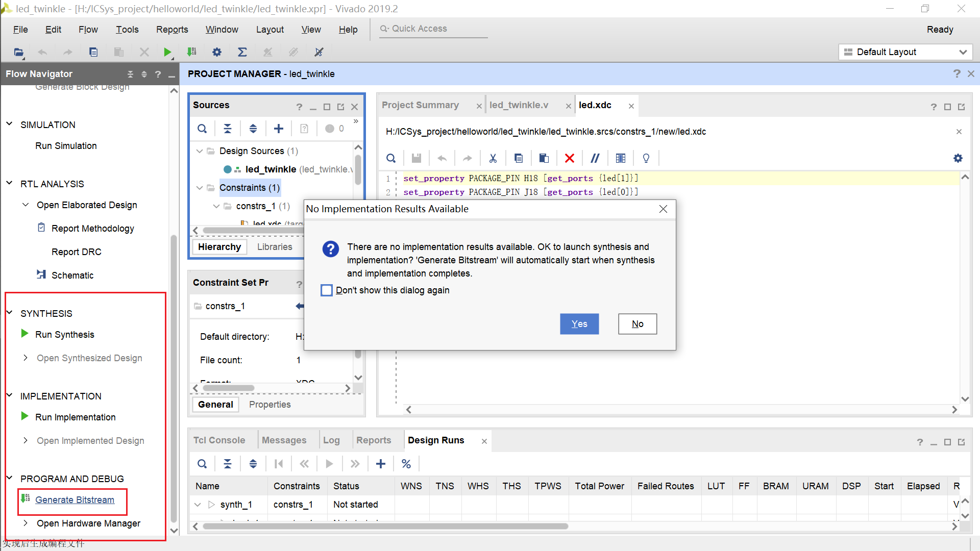Viewport: 980px width, 551px height.
Task: Click the Generate Bitstream link
Action: [75, 500]
